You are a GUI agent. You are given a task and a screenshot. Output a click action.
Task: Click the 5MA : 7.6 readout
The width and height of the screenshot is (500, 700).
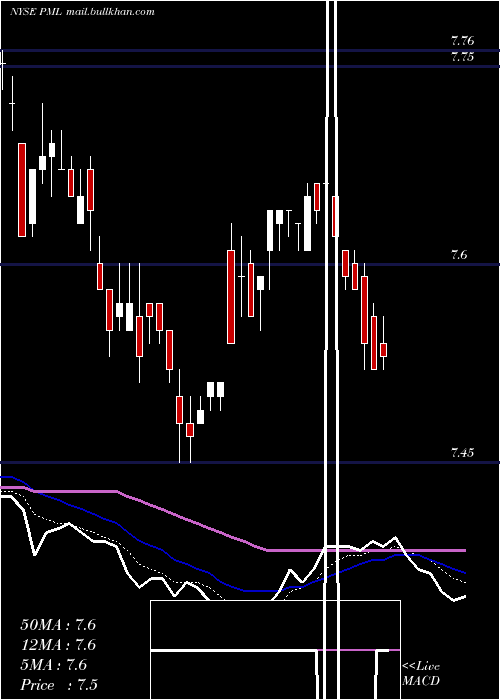click(54, 665)
